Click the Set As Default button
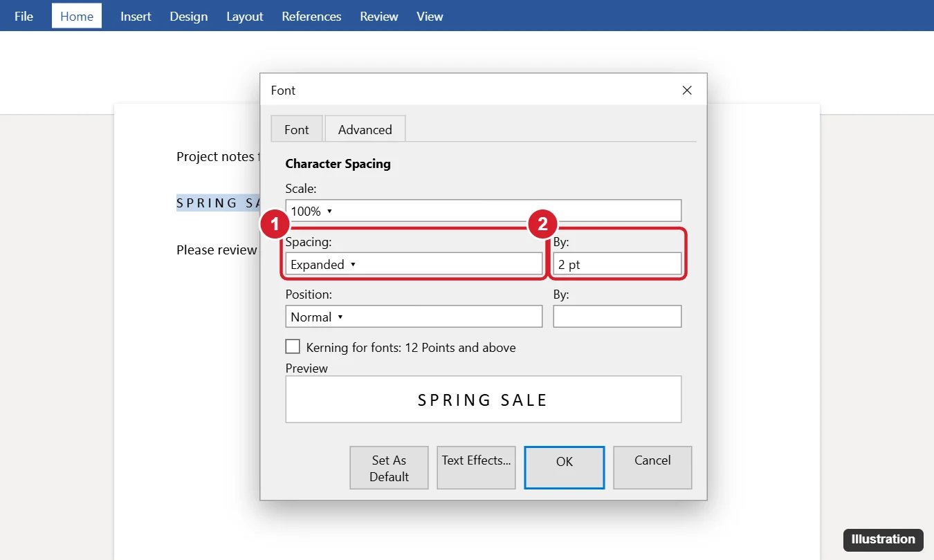Screen dimensions: 934x560 (x=390, y=467)
